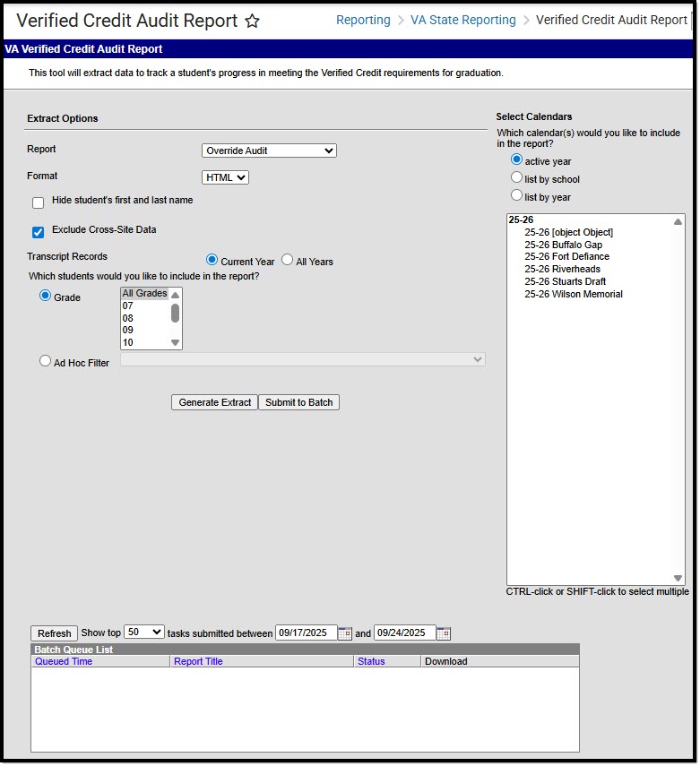Screen dimensions: 700x766
Task: Choose the active year radio option
Action: click(x=516, y=159)
